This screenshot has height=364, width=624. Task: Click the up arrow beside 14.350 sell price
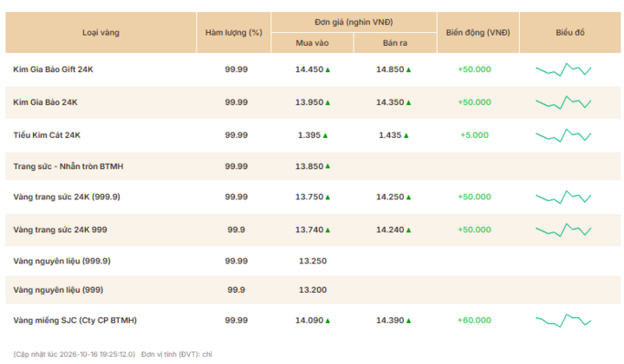click(409, 102)
